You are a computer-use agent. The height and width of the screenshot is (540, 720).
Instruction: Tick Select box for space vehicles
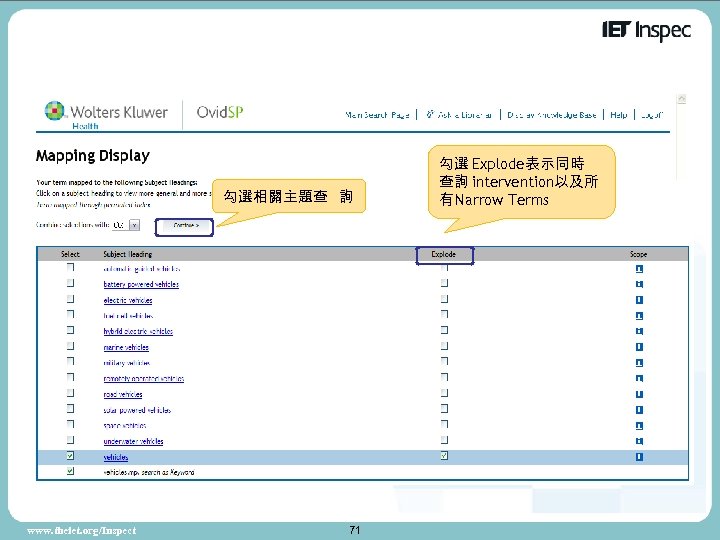[70, 424]
